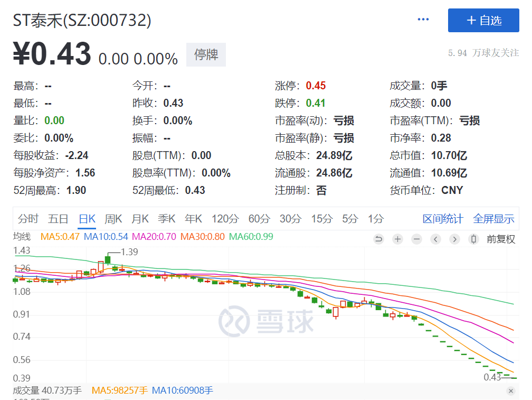Click the 52周最低 value 0.43

195,190
